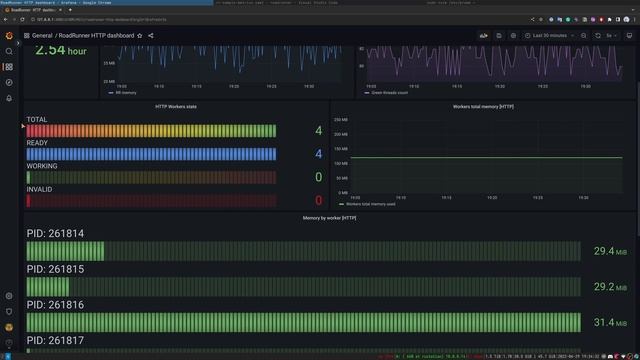Refresh the dashboard
This screenshot has width=640, height=360.
coord(598,36)
